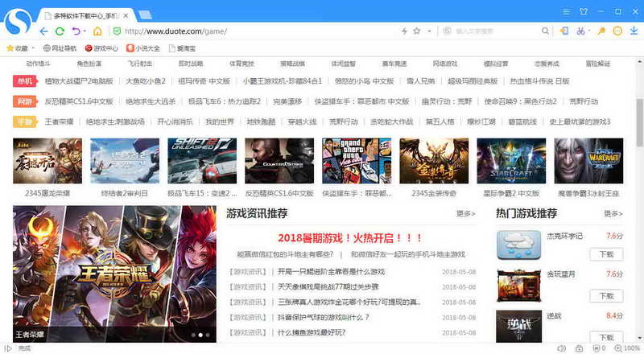The width and height of the screenshot is (644, 354).
Task: Open the downloads arrow icon in toolbar
Action: click(x=634, y=31)
